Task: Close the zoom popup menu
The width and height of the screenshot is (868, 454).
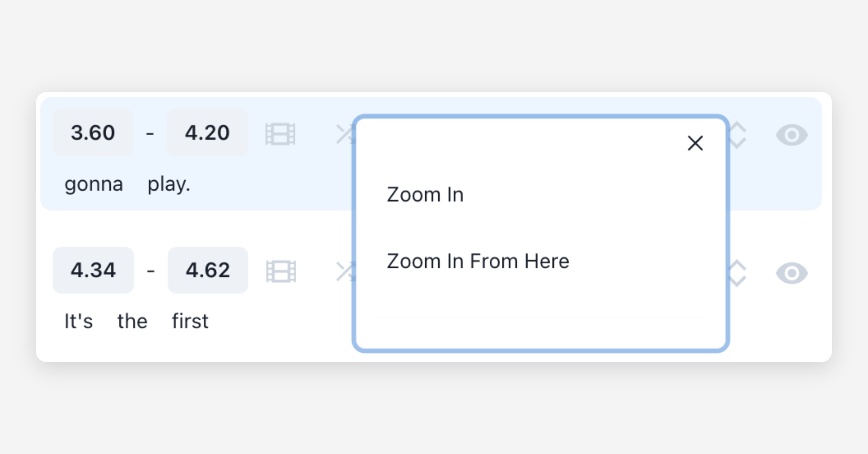Action: tap(695, 143)
